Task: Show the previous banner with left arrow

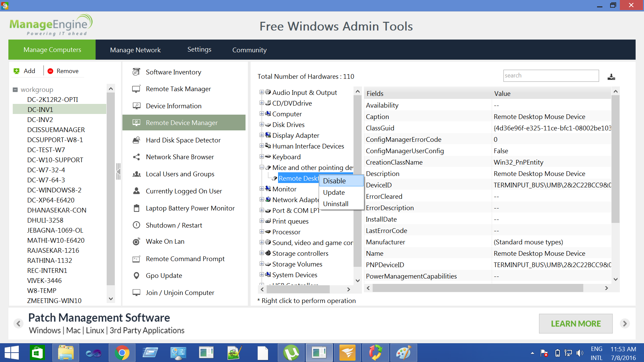Action: click(x=18, y=323)
